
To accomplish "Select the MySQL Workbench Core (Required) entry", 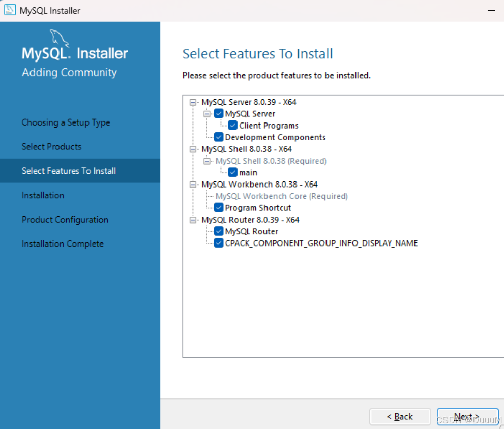I will coord(281,196).
